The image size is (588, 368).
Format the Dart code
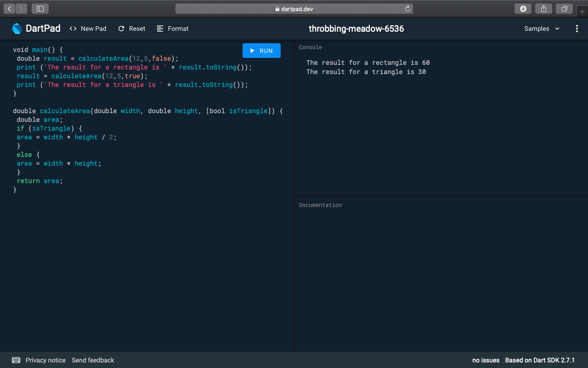point(172,29)
